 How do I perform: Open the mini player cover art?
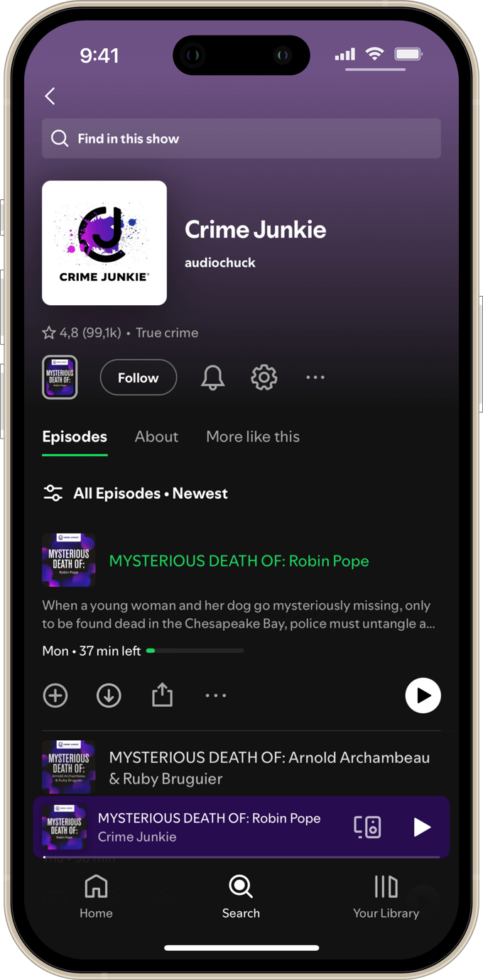64,827
